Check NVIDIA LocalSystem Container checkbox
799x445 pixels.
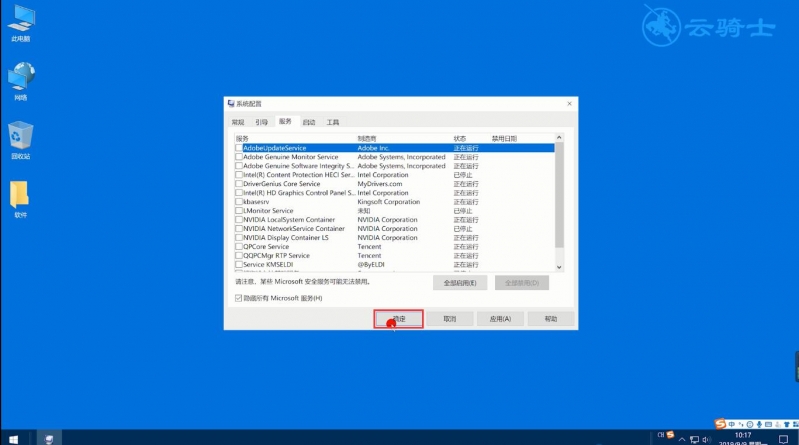tap(238, 220)
